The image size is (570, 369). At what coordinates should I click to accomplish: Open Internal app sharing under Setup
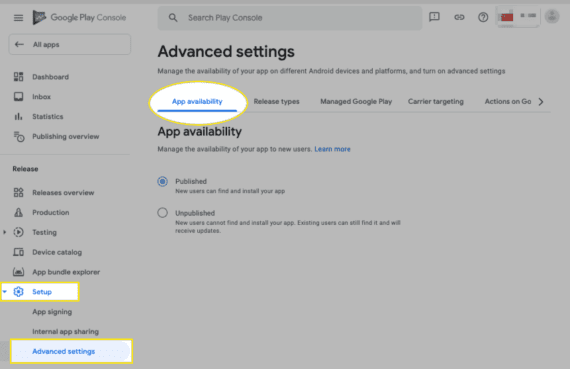click(65, 332)
